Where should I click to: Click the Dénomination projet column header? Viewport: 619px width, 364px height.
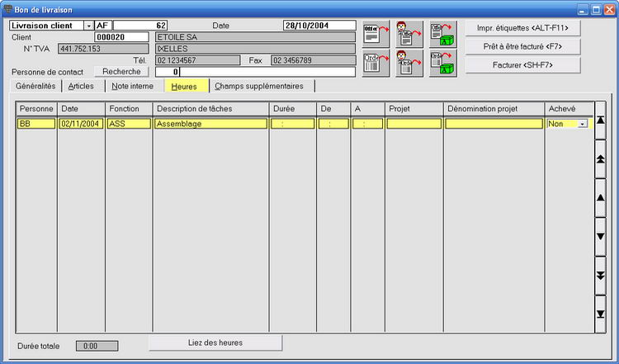494,109
